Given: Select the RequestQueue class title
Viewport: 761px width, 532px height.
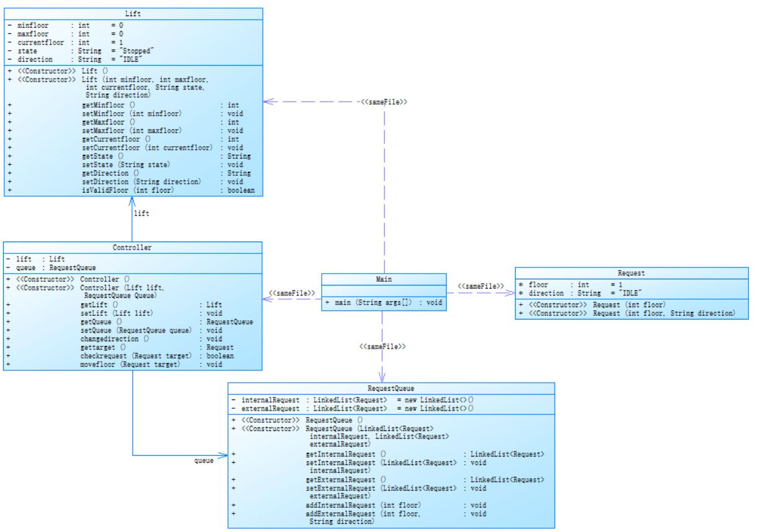Looking at the screenshot, I should pyautogui.click(x=390, y=388).
